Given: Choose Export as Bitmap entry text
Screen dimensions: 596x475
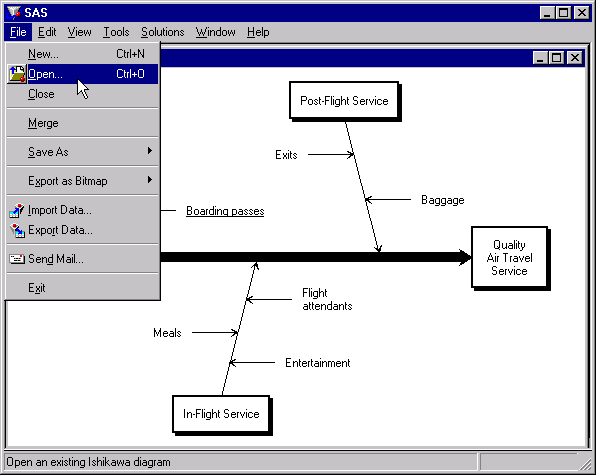Looking at the screenshot, I should (x=68, y=181).
